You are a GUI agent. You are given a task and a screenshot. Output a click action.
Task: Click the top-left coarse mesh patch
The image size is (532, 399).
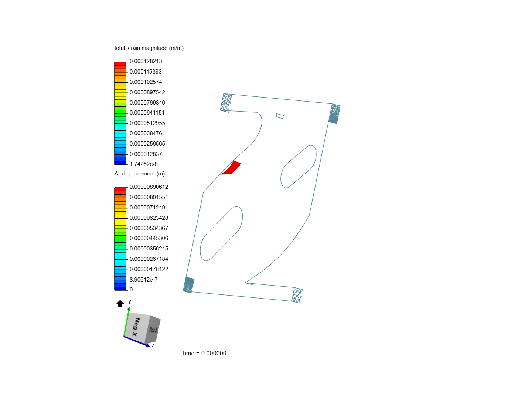click(226, 103)
